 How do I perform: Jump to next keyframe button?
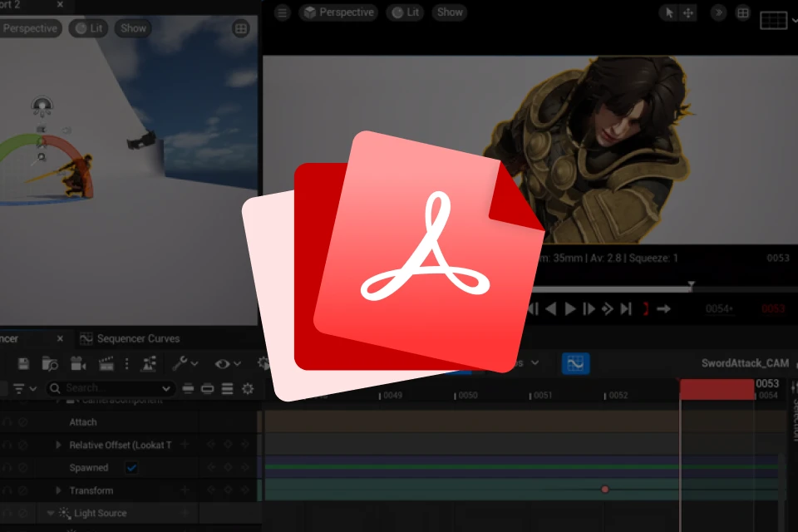[607, 309]
